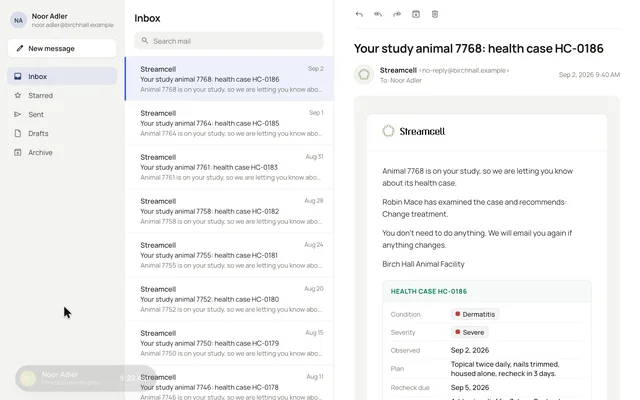This screenshot has width=640, height=400.
Task: Click the Noor Adler account name
Action: point(49,16)
